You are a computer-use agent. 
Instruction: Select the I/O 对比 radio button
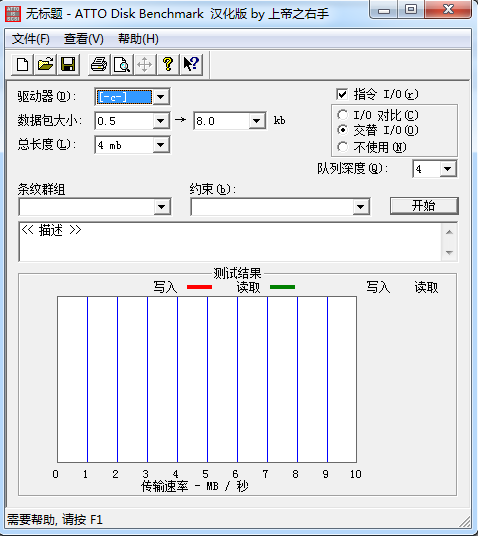point(342,115)
